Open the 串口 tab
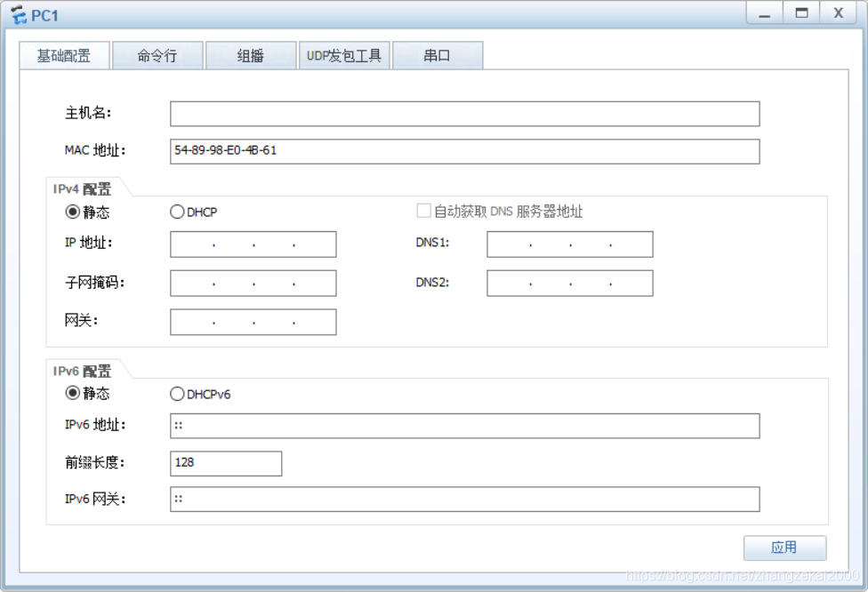Image resolution: width=868 pixels, height=592 pixels. (438, 55)
